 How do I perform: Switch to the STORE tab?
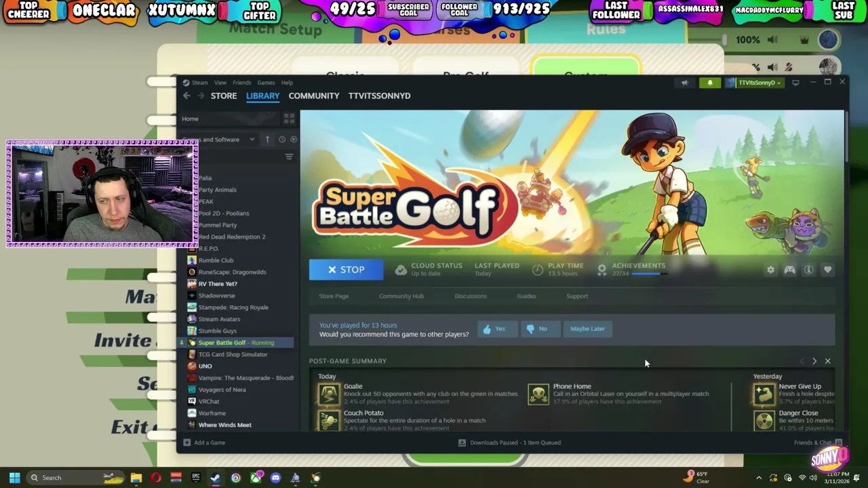(x=224, y=96)
